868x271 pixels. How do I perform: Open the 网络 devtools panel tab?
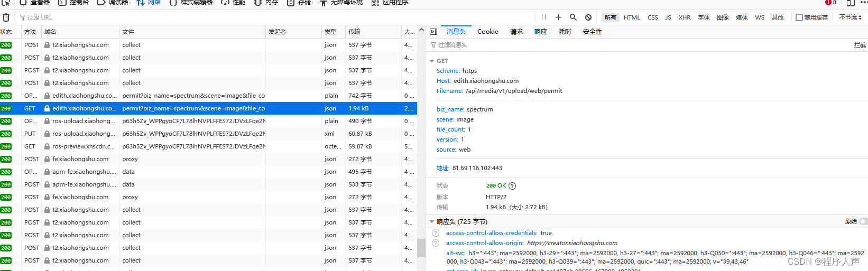point(149,3)
